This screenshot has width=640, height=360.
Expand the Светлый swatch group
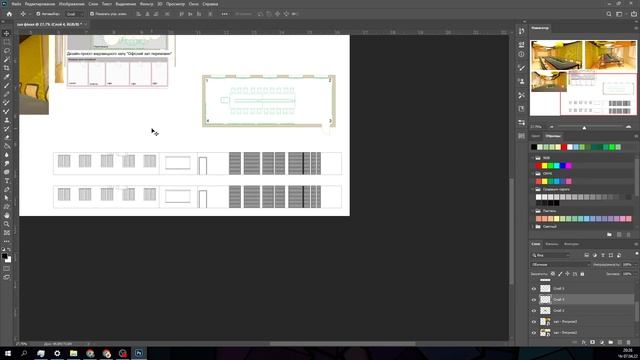coord(533,227)
